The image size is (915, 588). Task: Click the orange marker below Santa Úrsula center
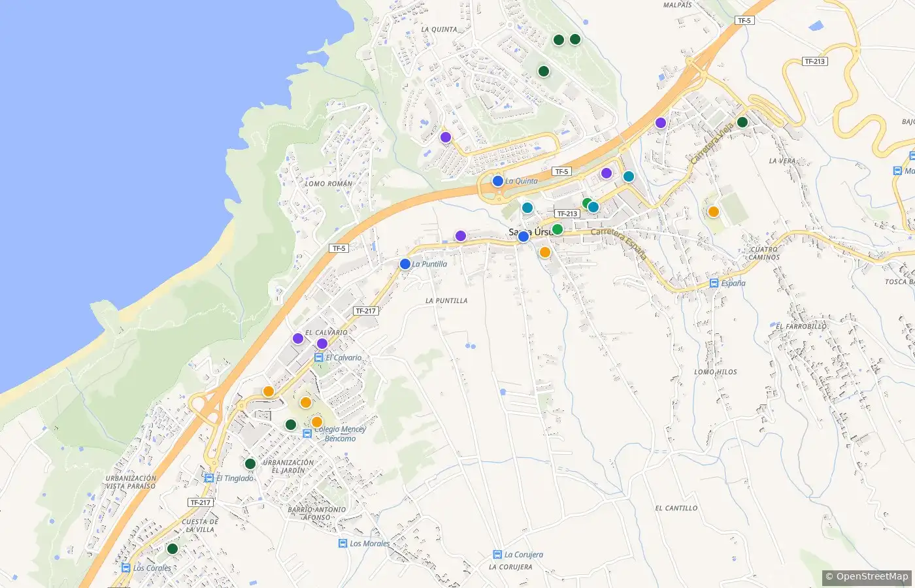[x=545, y=252]
